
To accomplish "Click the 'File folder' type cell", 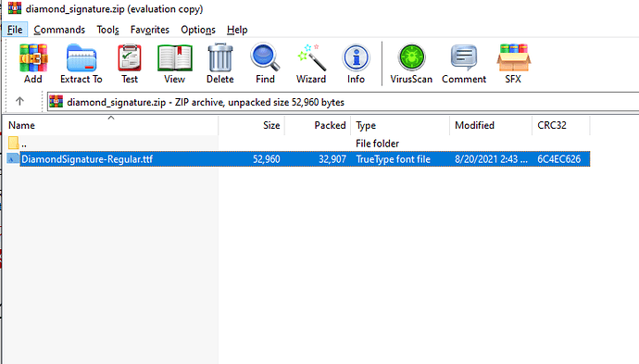I will coord(377,144).
